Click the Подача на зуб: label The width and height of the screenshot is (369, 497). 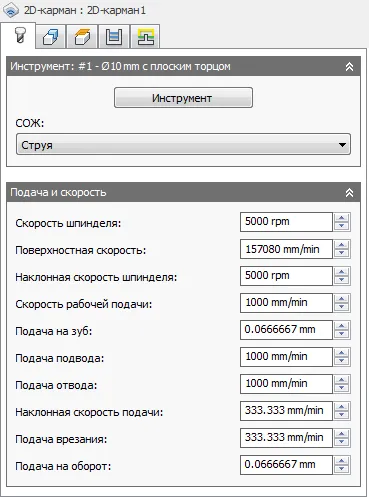(53, 331)
